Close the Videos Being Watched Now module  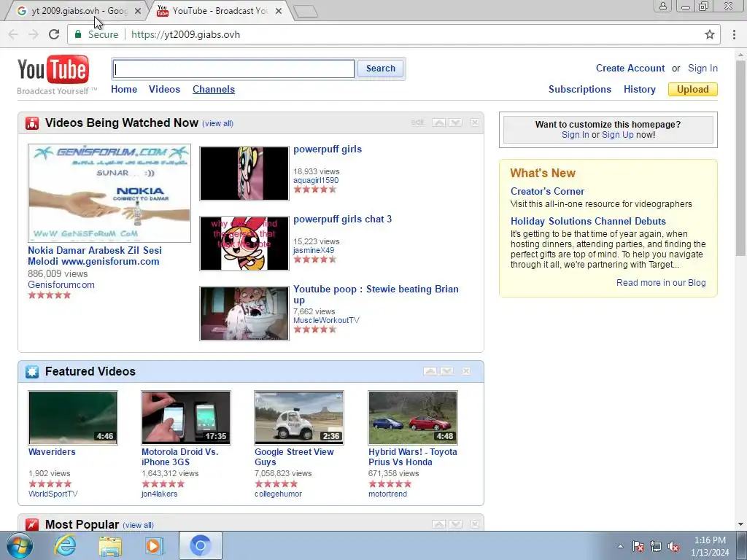tap(474, 122)
